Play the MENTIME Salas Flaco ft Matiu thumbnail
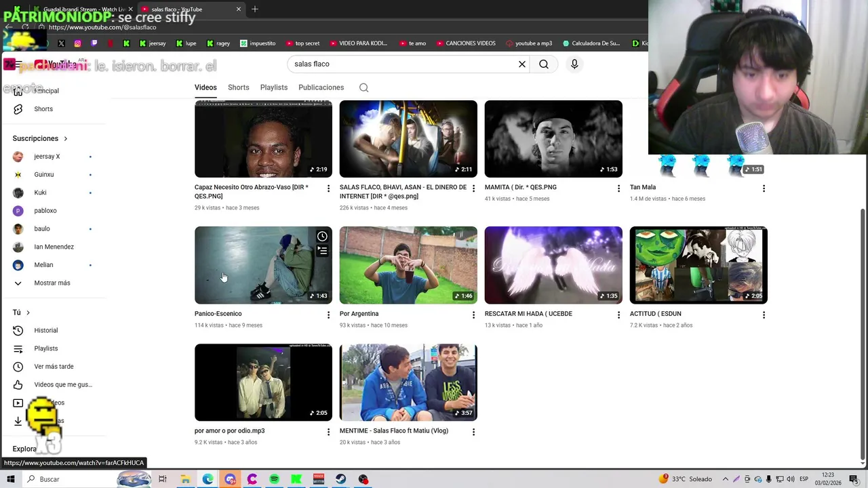The image size is (868, 488). pos(408,382)
